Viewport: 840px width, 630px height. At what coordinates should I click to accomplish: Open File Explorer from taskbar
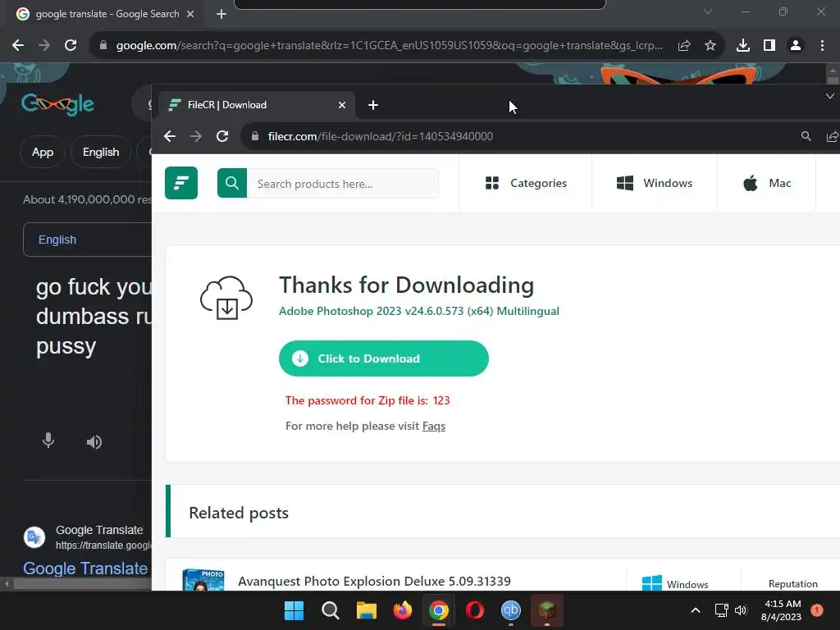367,610
